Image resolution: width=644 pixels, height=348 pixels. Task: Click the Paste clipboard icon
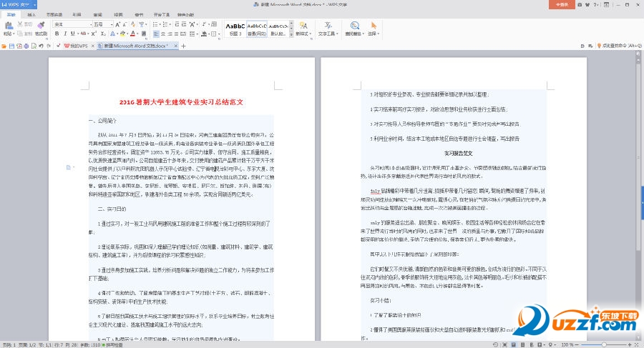pos(9,26)
